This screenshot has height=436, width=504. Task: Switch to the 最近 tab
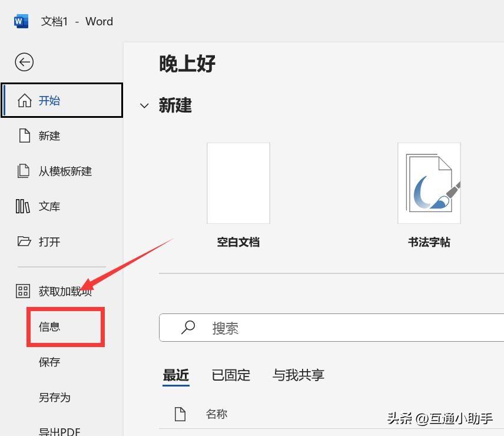[x=175, y=375]
